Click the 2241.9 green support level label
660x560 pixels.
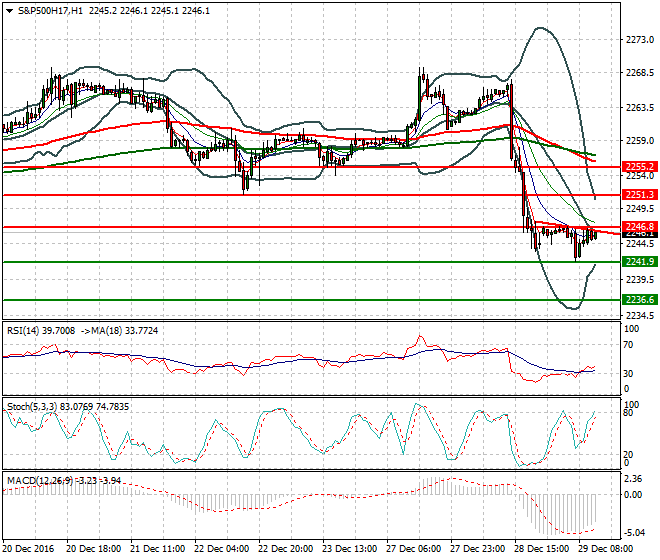(640, 261)
